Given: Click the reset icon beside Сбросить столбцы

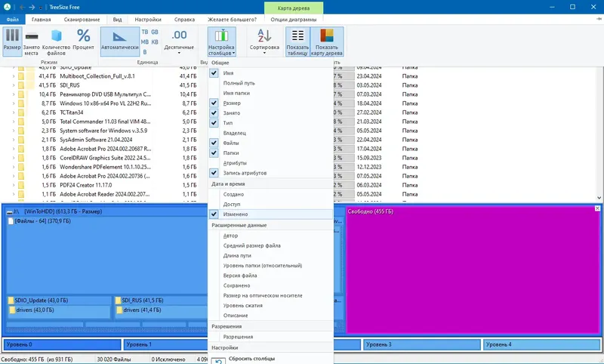Looking at the screenshot, I should pos(218,361).
